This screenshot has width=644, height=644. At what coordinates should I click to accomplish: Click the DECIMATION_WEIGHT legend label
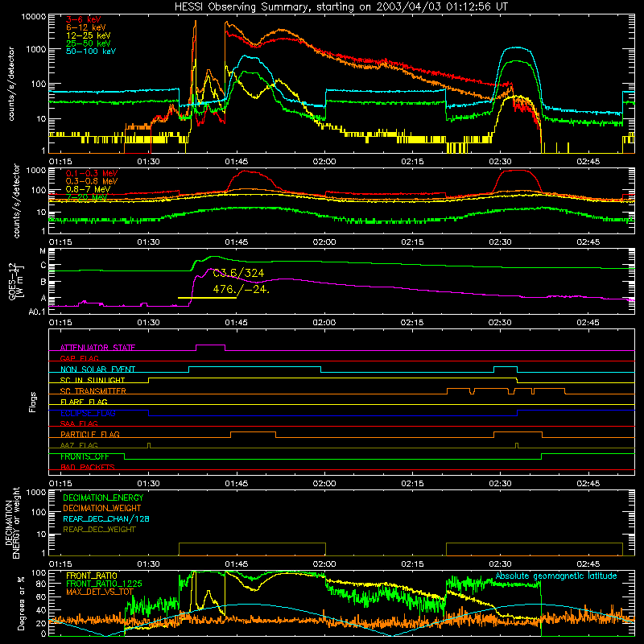pos(102,508)
